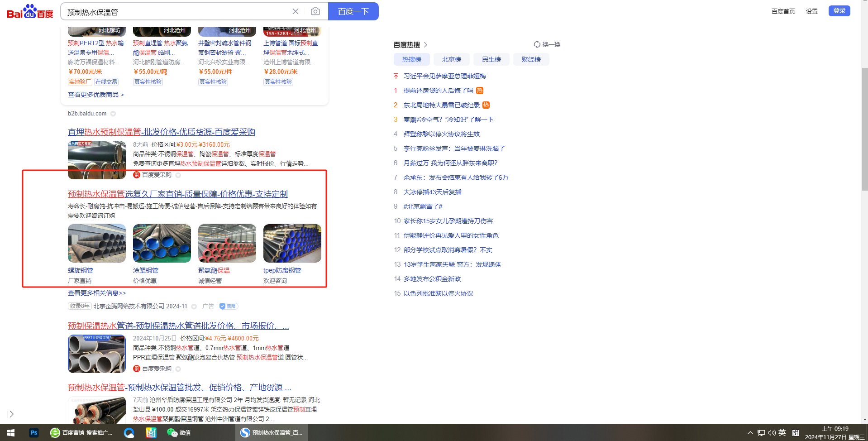Switch to the 北京榜 tab
868x441 pixels.
pyautogui.click(x=452, y=59)
